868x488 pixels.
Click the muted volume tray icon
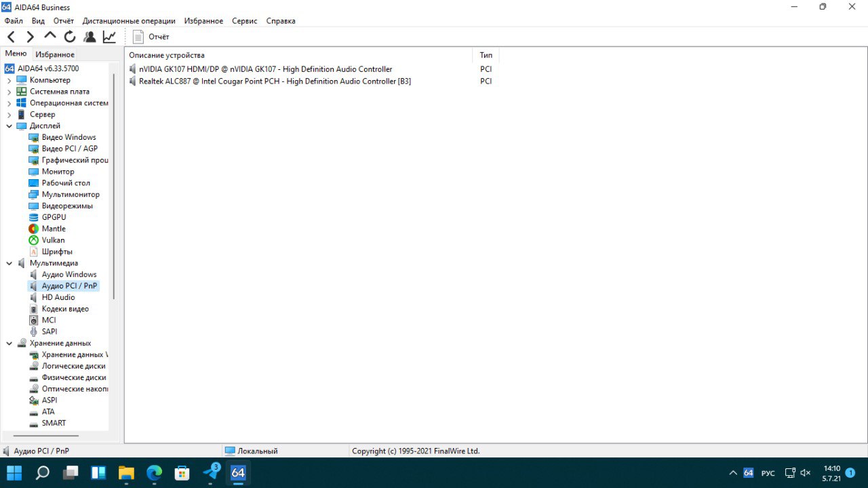coord(806,472)
